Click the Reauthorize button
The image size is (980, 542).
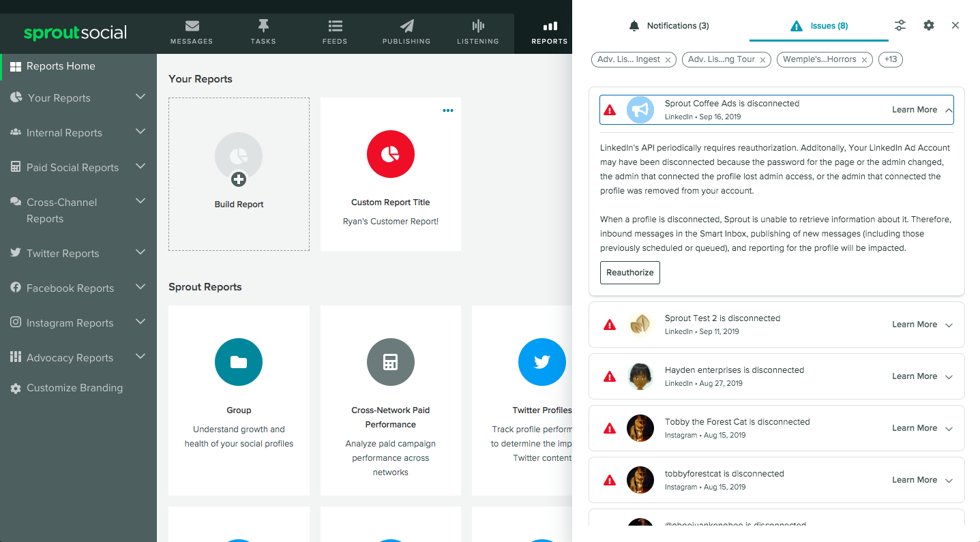click(x=630, y=273)
